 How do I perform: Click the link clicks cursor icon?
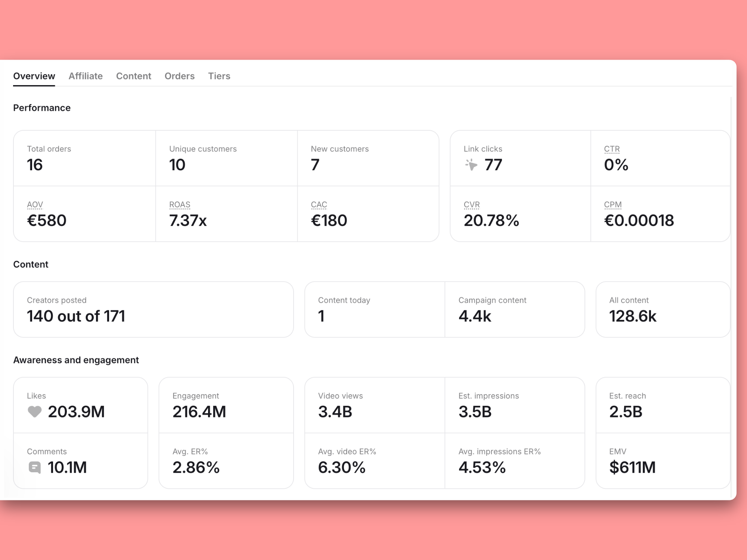[x=471, y=165]
